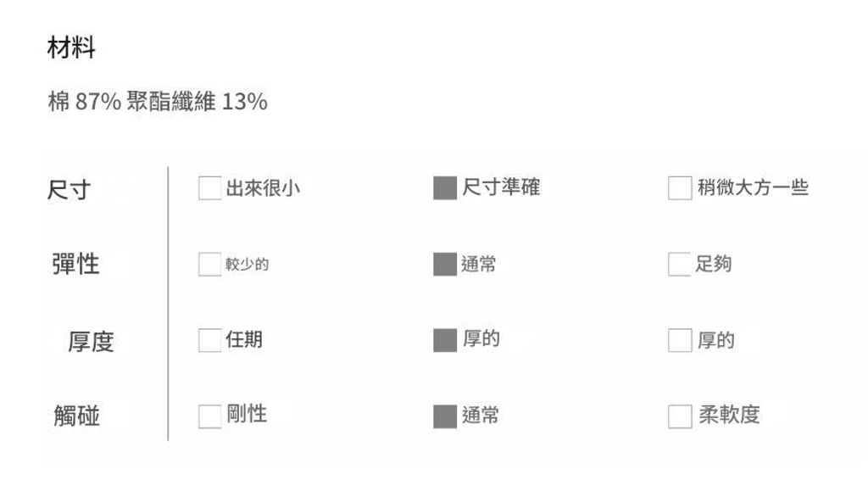Toggle the 通常 checkbox in the 彈性 row

[x=445, y=265]
